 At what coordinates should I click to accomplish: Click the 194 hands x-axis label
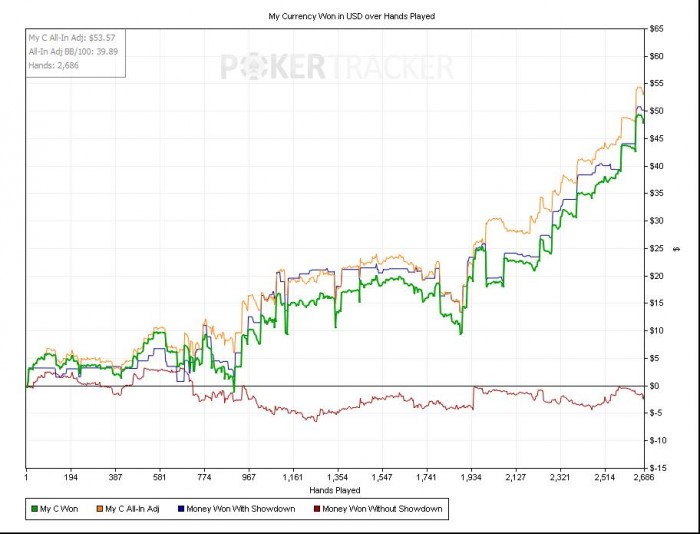pyautogui.click(x=71, y=477)
